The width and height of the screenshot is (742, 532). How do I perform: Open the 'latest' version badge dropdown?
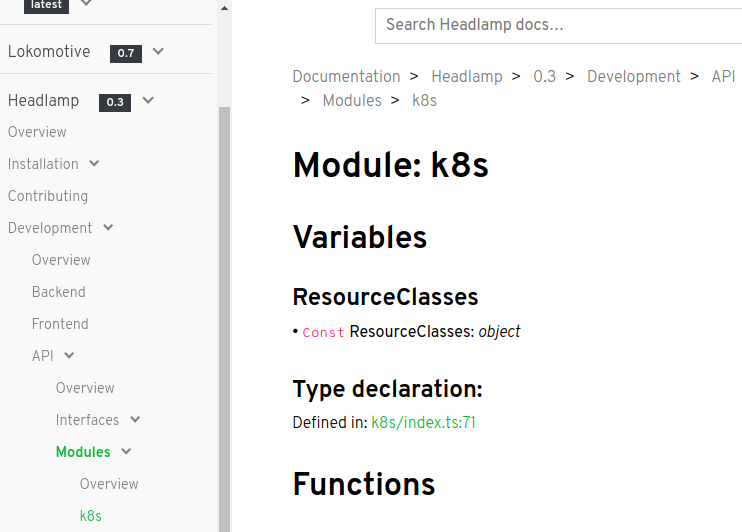point(46,6)
